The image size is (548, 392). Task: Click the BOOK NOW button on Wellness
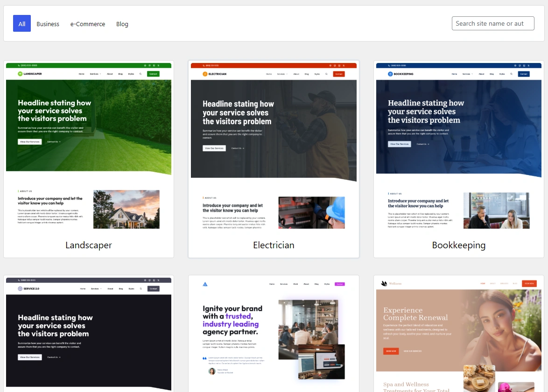point(529,283)
